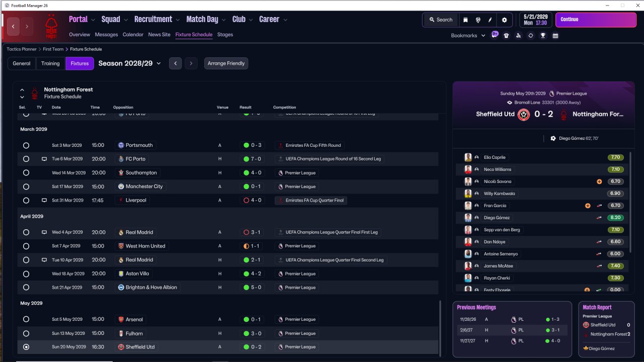Click the Fulham crest in fixture list
The height and width of the screenshot is (362, 644).
[x=121, y=333]
